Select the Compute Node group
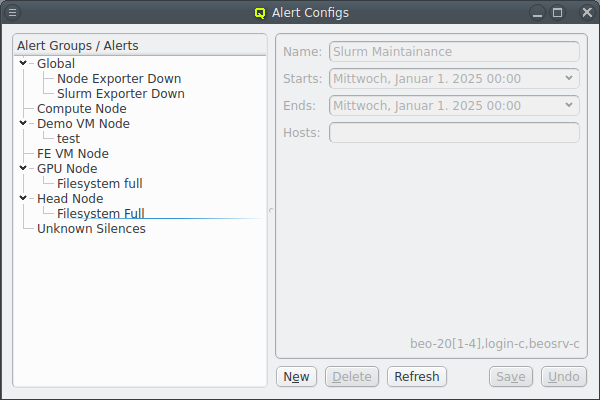 82,108
